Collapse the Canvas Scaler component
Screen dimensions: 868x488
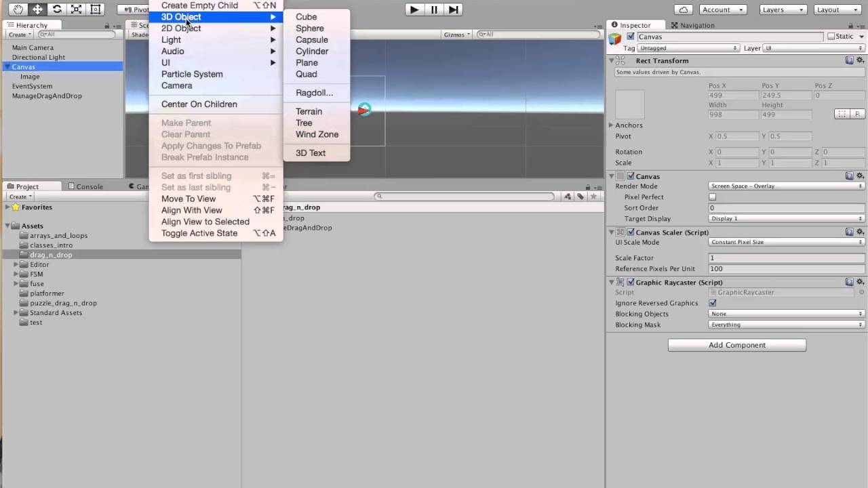pos(612,232)
